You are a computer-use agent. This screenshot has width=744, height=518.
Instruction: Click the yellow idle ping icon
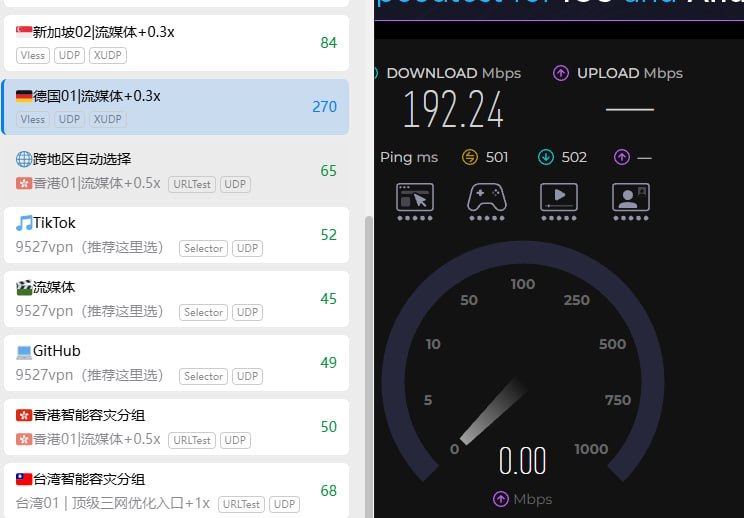(470, 157)
